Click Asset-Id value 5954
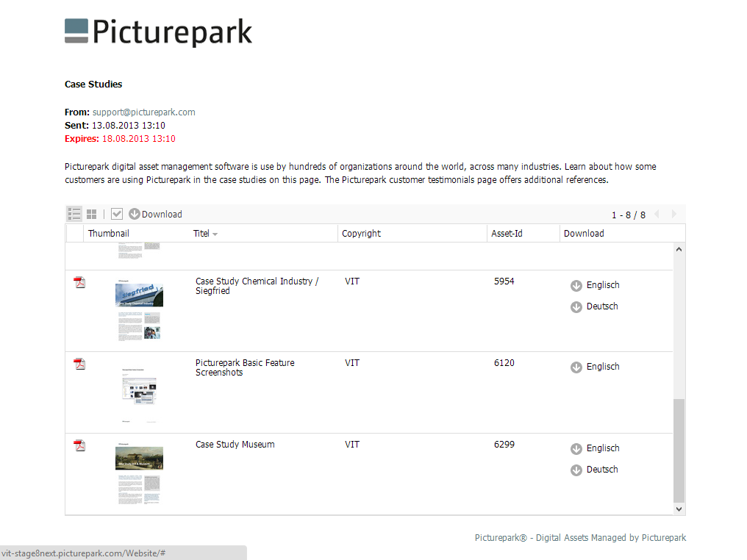747x560 pixels. click(504, 281)
